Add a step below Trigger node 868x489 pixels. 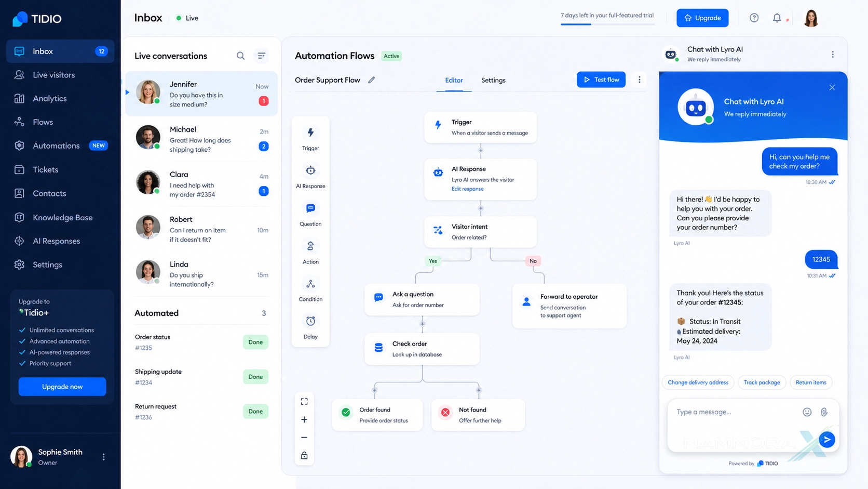pos(481,151)
